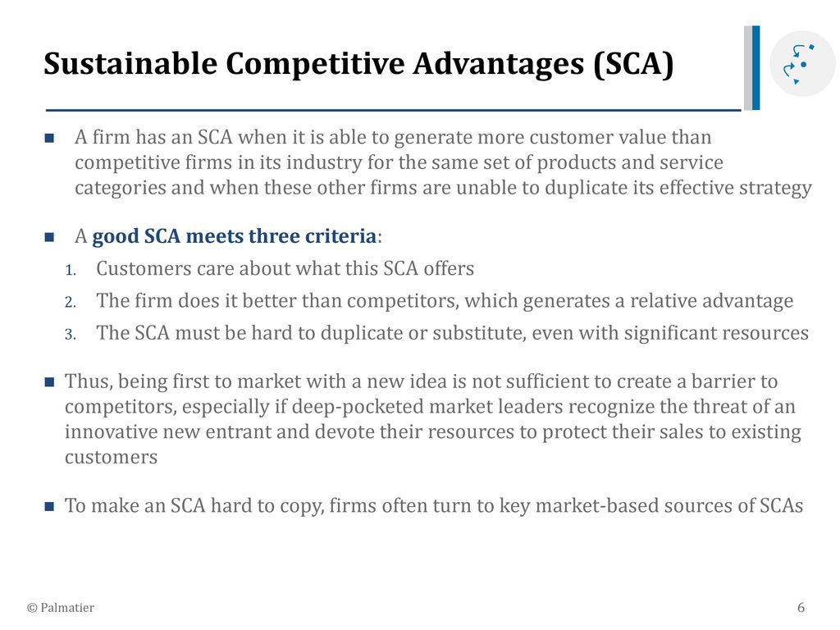Click the © Palmatier footer text

pyautogui.click(x=61, y=608)
